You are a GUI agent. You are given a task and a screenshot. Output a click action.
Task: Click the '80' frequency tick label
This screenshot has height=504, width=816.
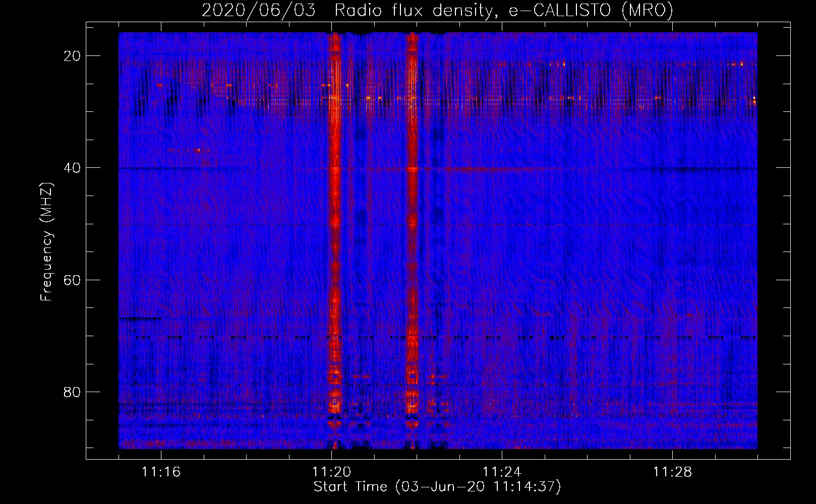72,392
